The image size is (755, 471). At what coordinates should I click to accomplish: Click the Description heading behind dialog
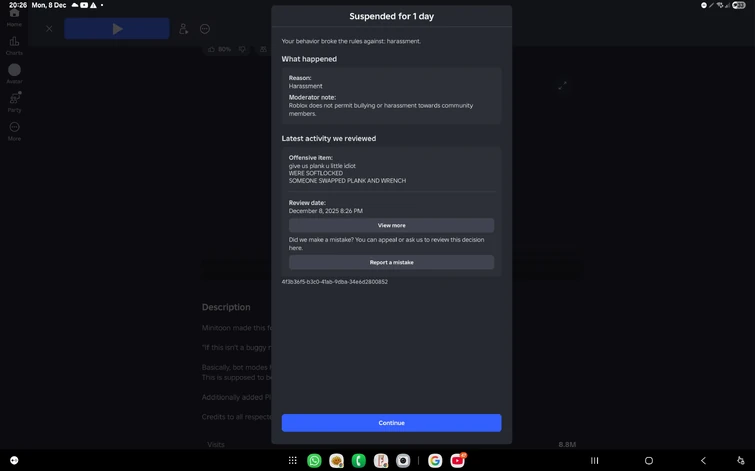(x=226, y=307)
